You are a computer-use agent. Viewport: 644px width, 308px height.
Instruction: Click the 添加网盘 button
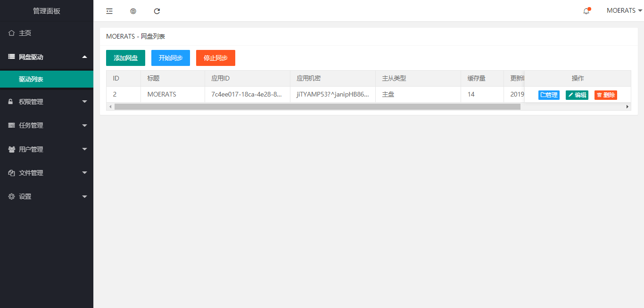pyautogui.click(x=125, y=58)
